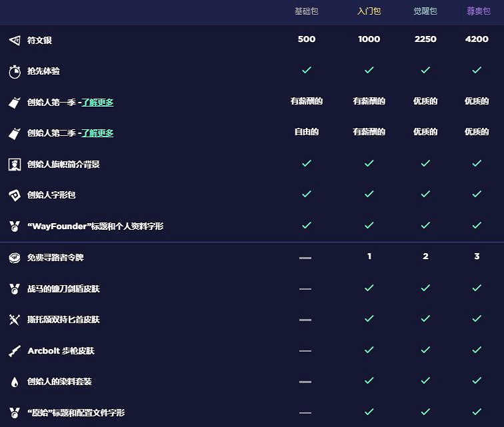Select the 基础包 column header

(x=307, y=11)
